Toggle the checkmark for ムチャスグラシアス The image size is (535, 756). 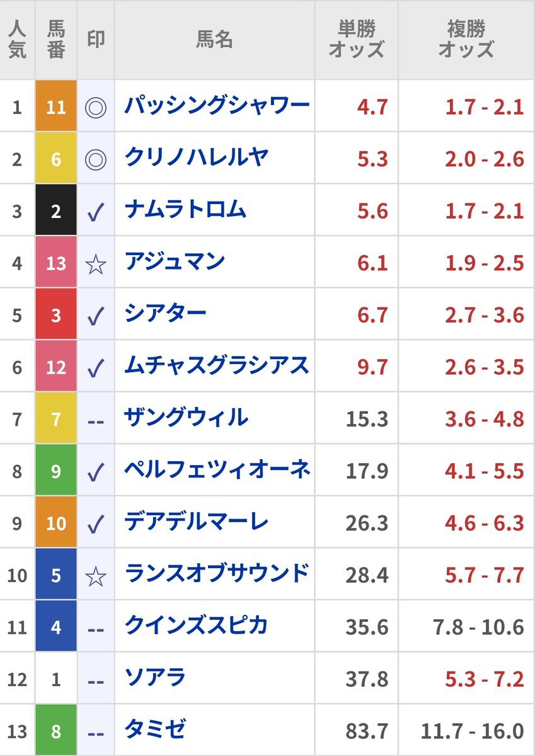click(x=96, y=368)
